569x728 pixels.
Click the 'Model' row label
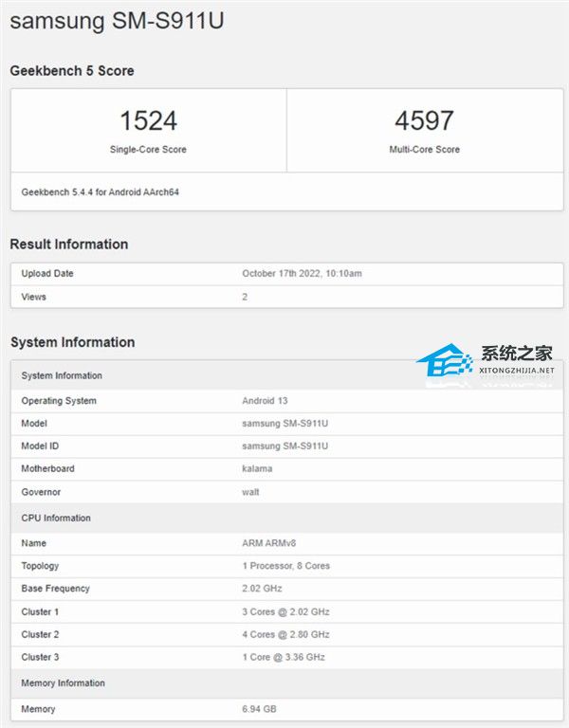pos(34,424)
